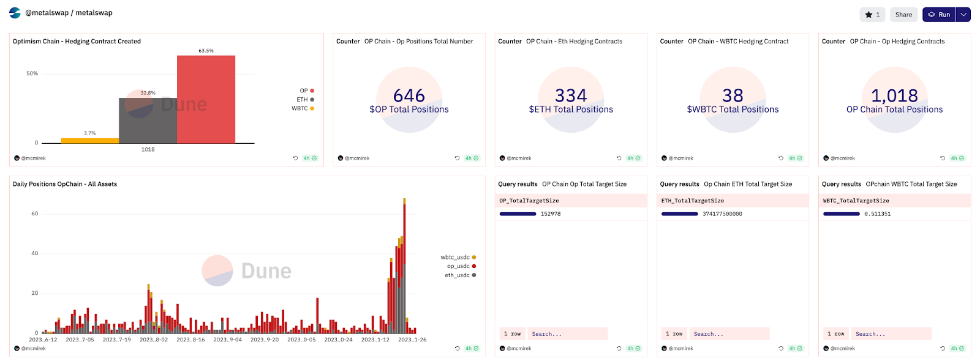This screenshot has height=364, width=980.
Task: Click 4h badge in Daily Positions OpChain panel
Action: 472,349
